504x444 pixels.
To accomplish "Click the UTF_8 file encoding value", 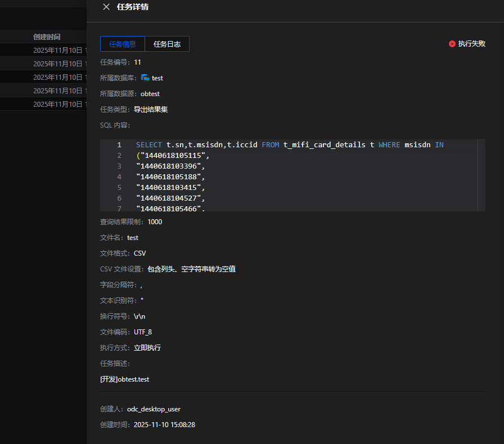I will [x=143, y=332].
